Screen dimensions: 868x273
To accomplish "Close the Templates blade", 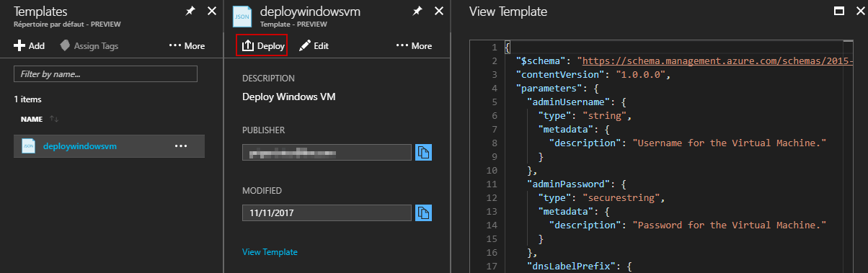I will click(x=211, y=11).
